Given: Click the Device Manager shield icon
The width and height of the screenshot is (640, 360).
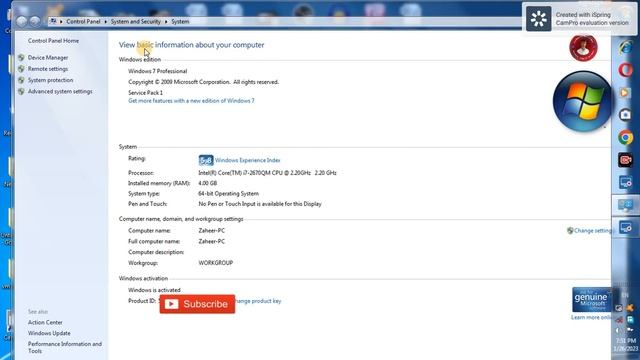Looking at the screenshot, I should [x=21, y=58].
